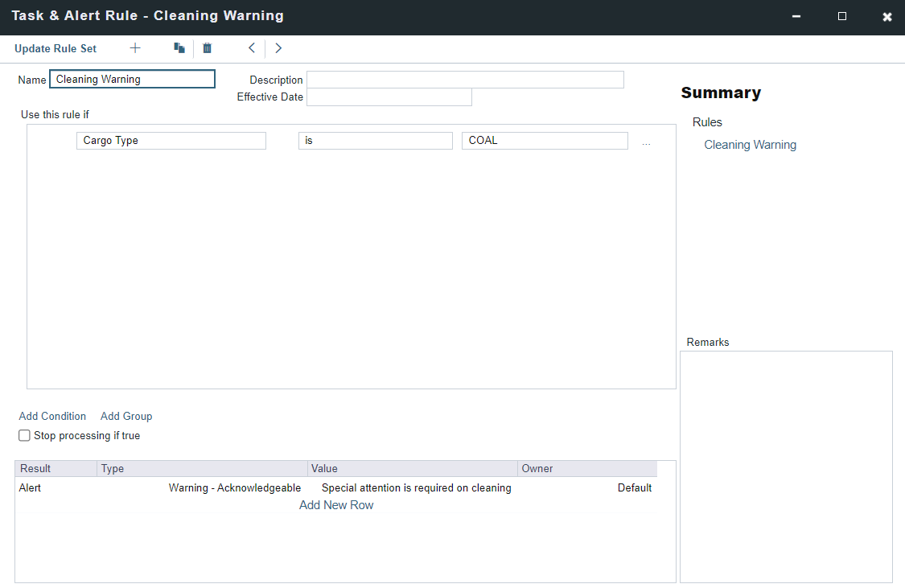Click the trash delete icon

pyautogui.click(x=207, y=48)
